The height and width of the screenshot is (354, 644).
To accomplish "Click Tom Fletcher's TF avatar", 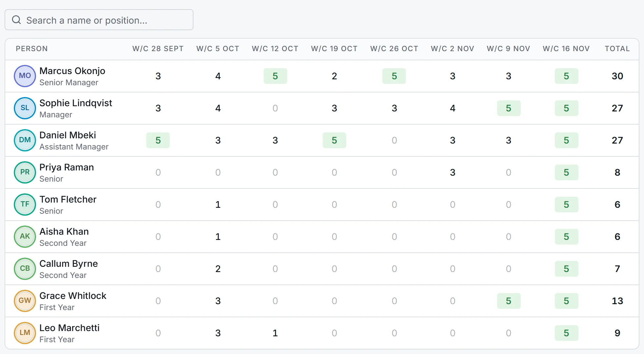I will pos(25,205).
